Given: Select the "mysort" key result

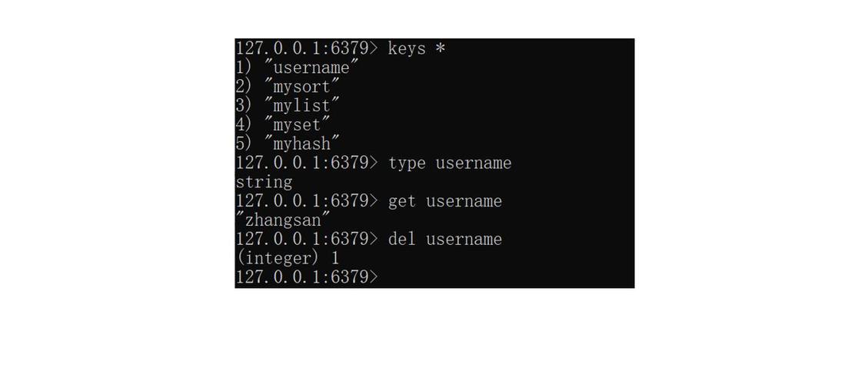Looking at the screenshot, I should (302, 87).
